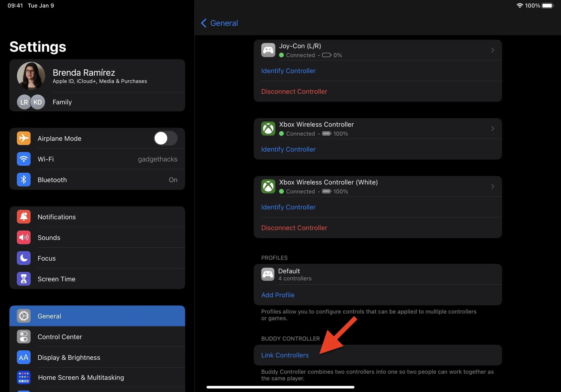This screenshot has width=561, height=392.
Task: Tap the General gear icon
Action: [24, 316]
